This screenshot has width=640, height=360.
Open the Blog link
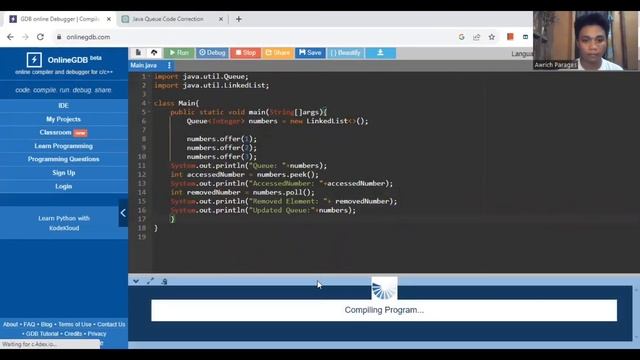coord(47,324)
